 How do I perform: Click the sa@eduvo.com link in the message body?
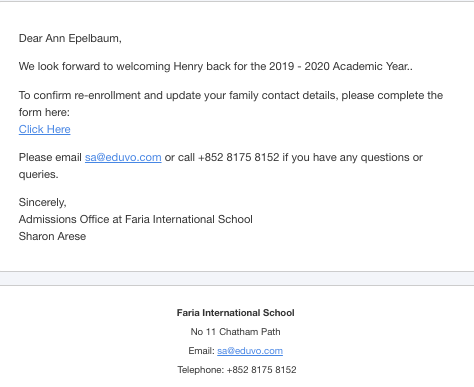click(123, 157)
